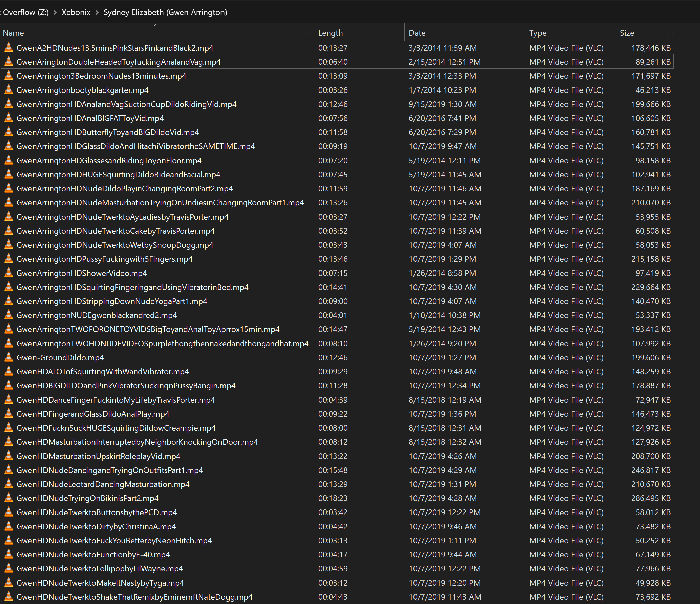Click the date 10/7/2019 1:36 PM
This screenshot has width=700, height=604.
[x=443, y=414]
